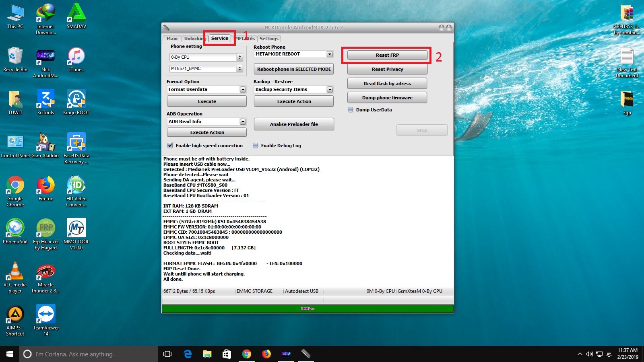Open the Gsm Aladdin desktop icon
This screenshot has height=362, width=644.
45,145
